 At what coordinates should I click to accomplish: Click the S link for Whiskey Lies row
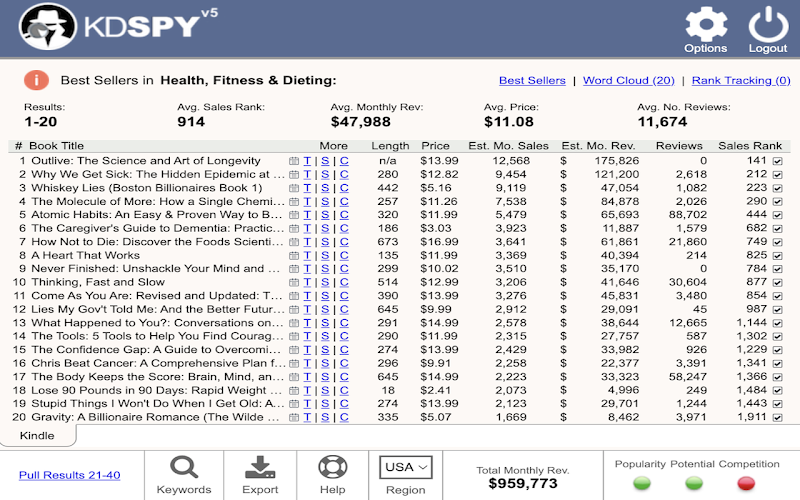[x=325, y=188]
